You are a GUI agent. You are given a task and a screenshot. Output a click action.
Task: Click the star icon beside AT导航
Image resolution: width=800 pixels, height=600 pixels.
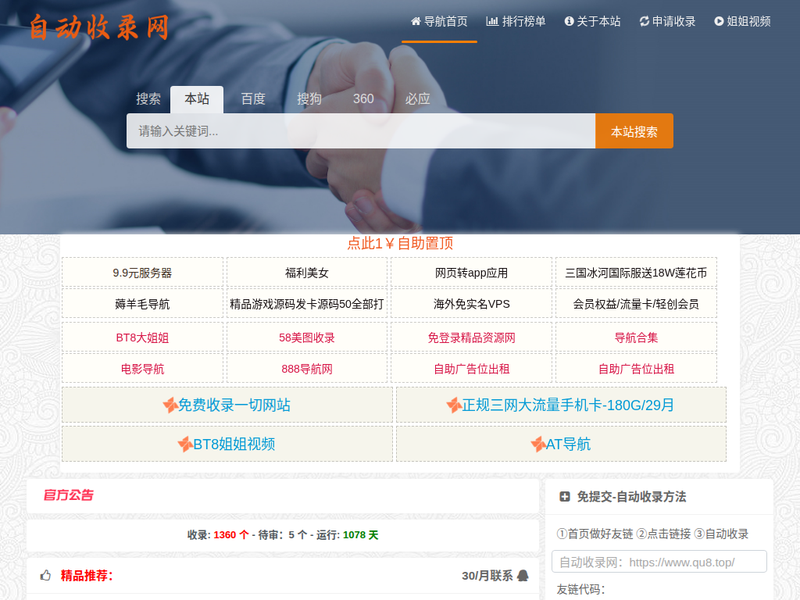click(x=538, y=444)
